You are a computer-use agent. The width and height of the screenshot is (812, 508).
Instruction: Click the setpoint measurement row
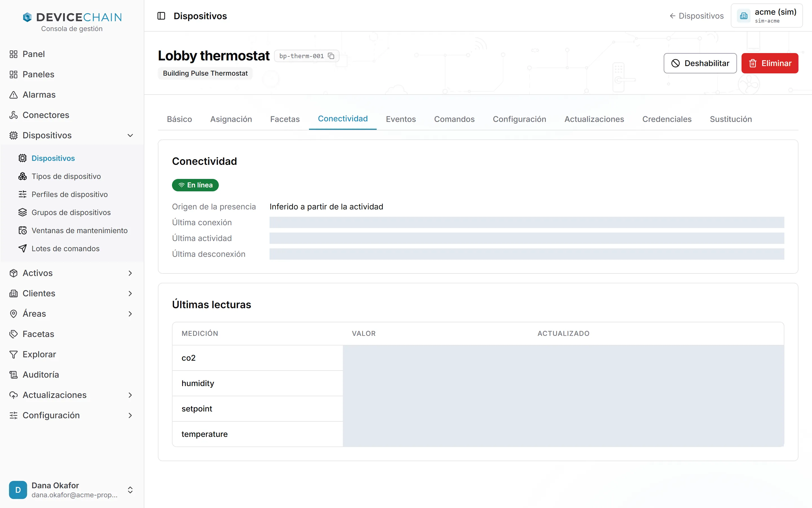click(x=478, y=409)
